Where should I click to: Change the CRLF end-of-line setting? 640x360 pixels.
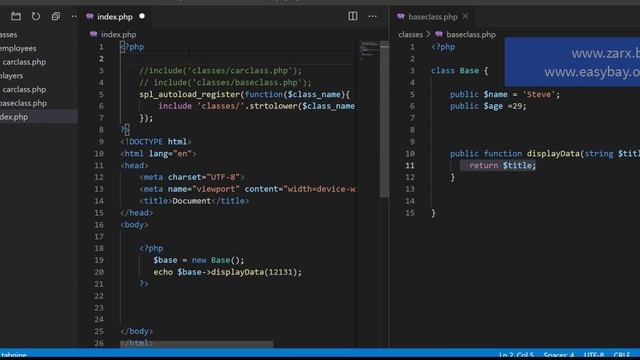(622, 355)
